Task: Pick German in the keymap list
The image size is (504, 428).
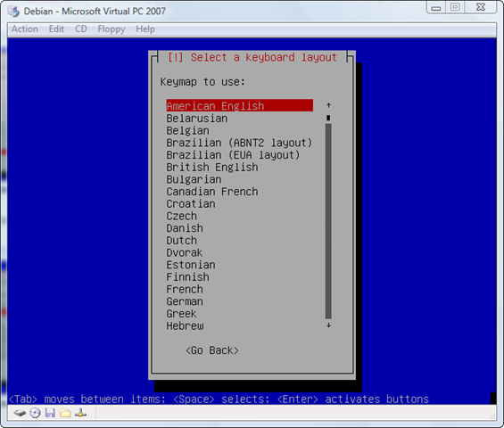Action: (x=185, y=301)
